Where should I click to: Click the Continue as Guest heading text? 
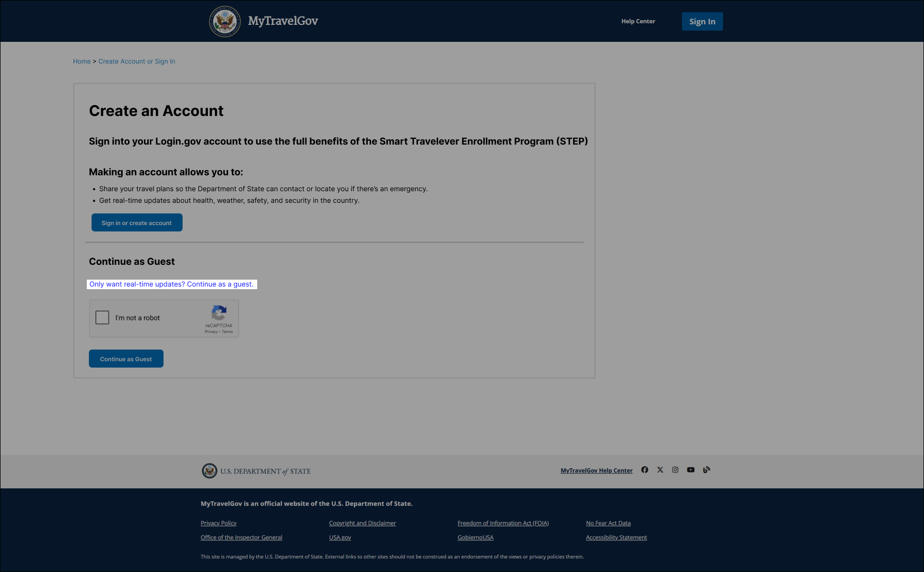click(132, 262)
